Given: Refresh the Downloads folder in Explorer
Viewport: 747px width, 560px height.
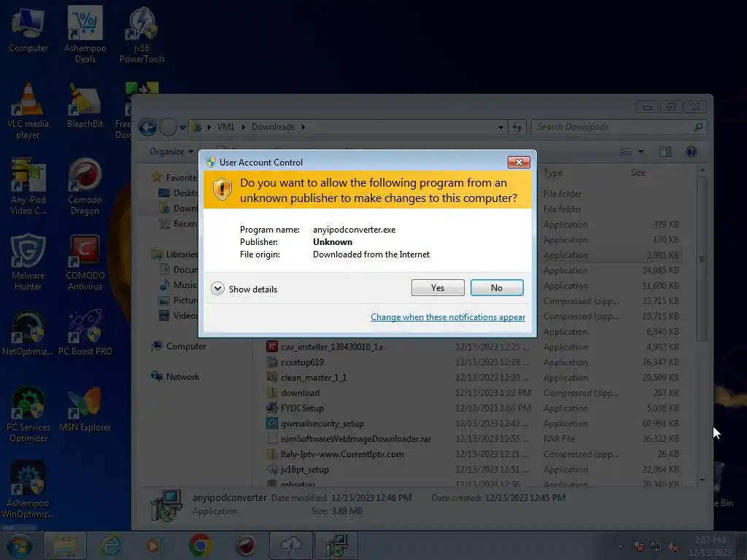Looking at the screenshot, I should [517, 127].
